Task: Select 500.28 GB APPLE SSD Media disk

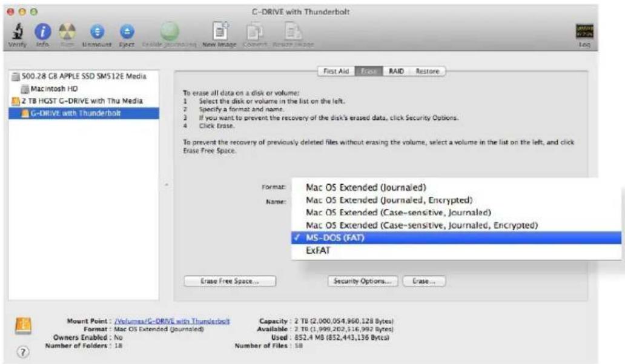Action: 84,76
